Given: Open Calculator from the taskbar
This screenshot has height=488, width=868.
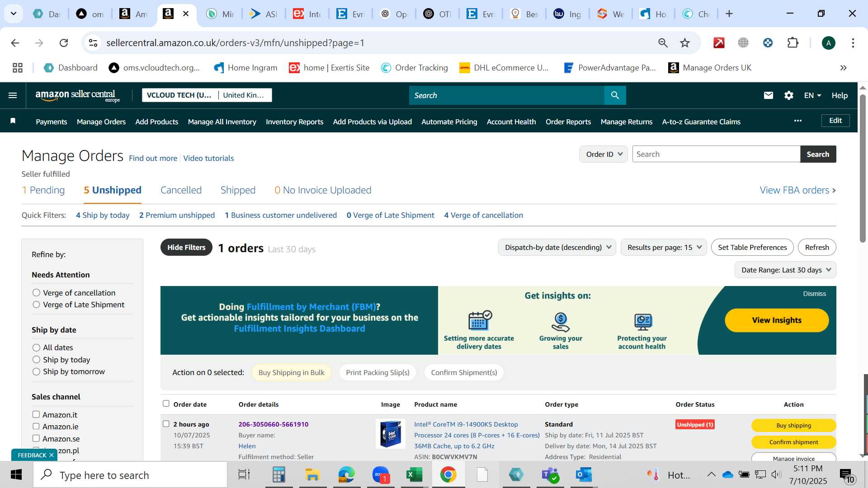Looking at the screenshot, I should click(278, 475).
